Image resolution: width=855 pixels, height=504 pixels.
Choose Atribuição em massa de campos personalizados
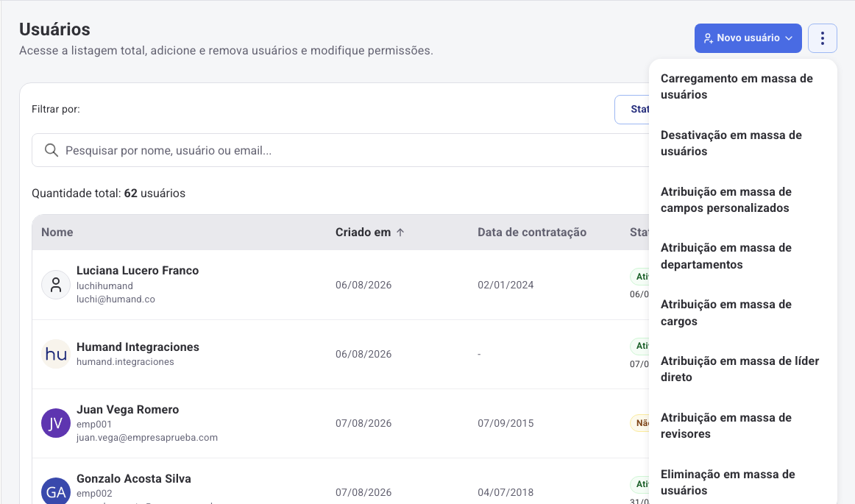(x=742, y=199)
